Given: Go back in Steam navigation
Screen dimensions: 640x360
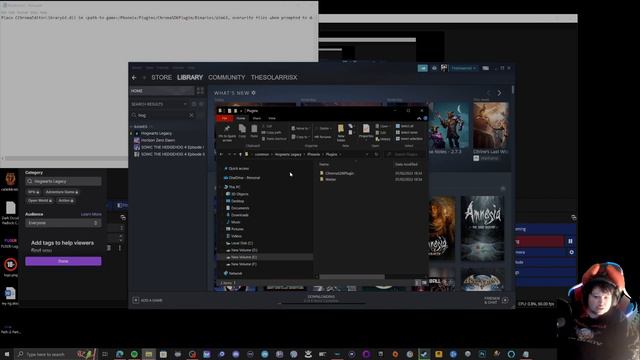Looking at the screenshot, I should [x=134, y=78].
